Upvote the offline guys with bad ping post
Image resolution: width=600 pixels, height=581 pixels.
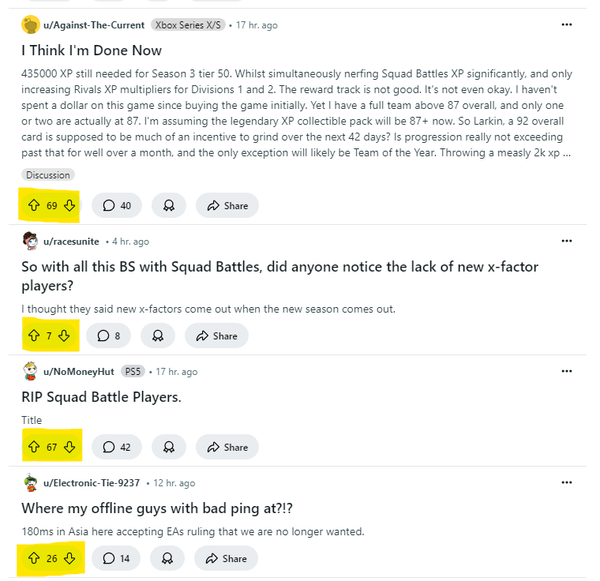[x=34, y=558]
